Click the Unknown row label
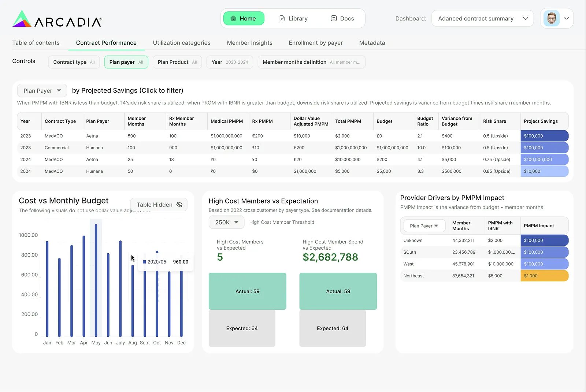Viewport: 586px width, 392px height. click(413, 240)
